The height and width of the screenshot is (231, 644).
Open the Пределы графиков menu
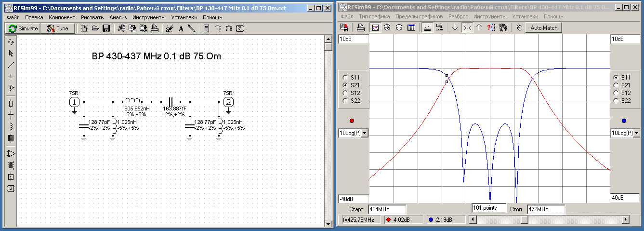point(419,16)
